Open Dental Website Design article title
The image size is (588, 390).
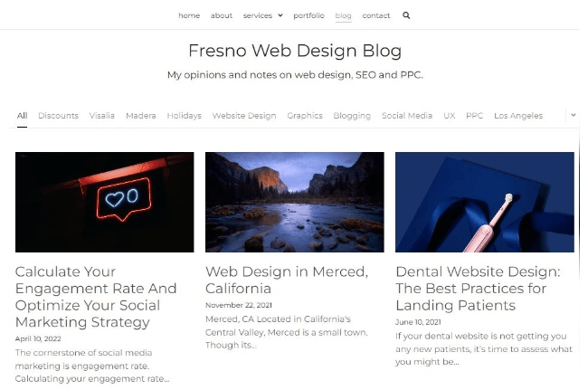click(x=478, y=289)
